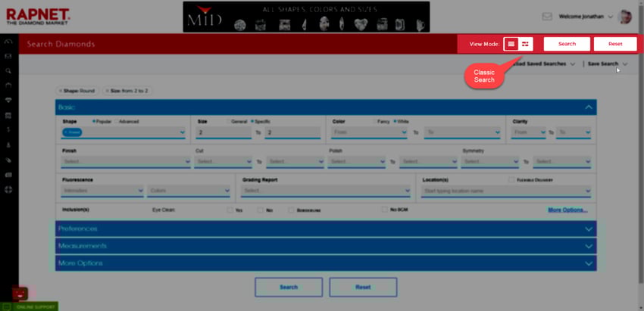Click the magnifier search icon in left sidebar
This screenshot has height=311, width=644.
[8, 70]
